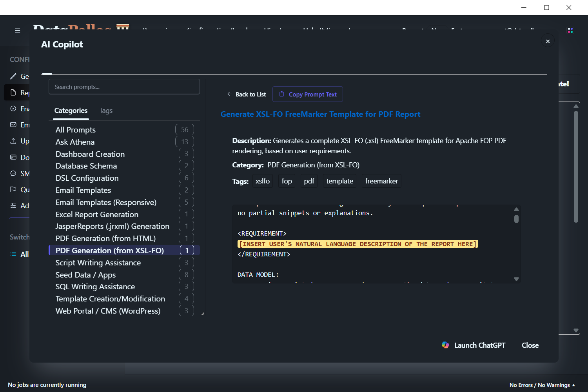The height and width of the screenshot is (392, 588).
Task: Click the sliders icon next to Ad
Action: tap(13, 205)
